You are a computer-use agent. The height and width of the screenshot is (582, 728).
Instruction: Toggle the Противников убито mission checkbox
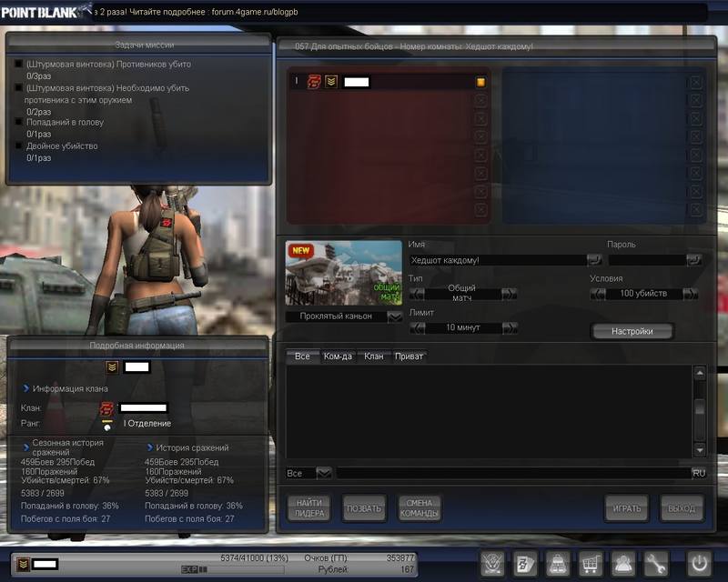coord(18,64)
